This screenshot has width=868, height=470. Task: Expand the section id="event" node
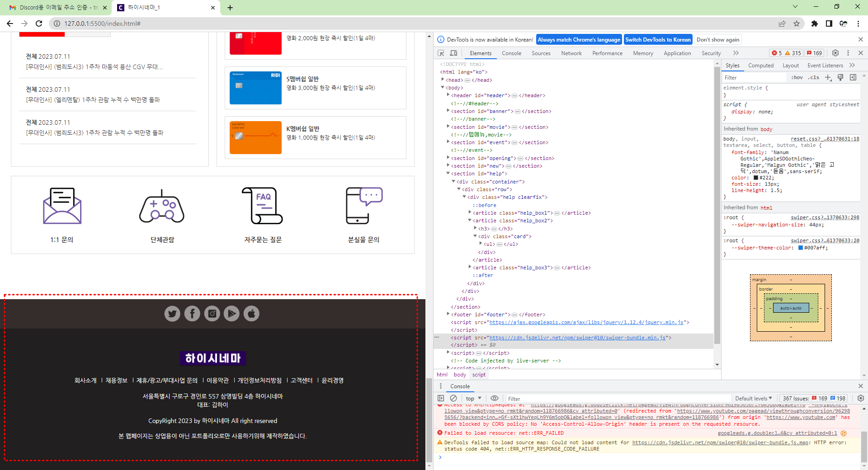[x=448, y=142]
